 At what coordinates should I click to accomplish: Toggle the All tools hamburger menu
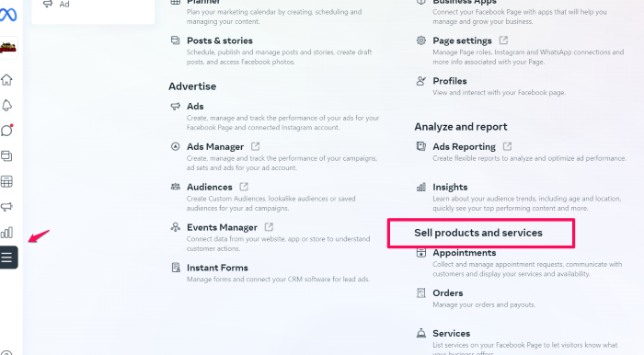coord(7,258)
